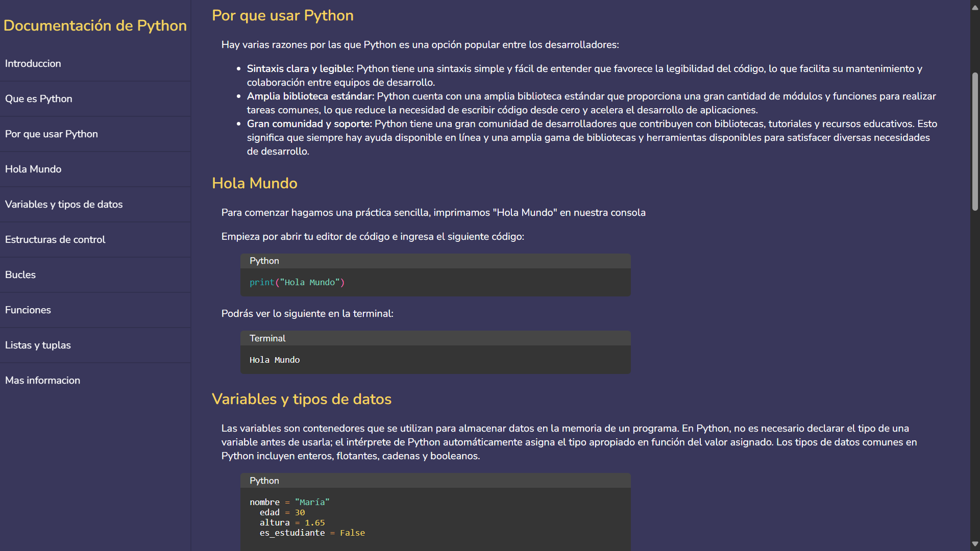
Task: Click the Terminal code block label
Action: (x=267, y=338)
